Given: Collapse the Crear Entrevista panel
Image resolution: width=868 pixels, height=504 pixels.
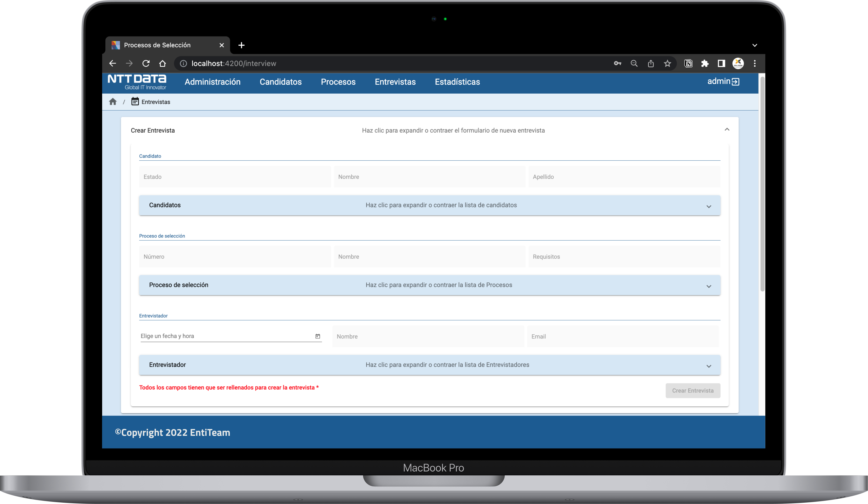Looking at the screenshot, I should (x=727, y=130).
